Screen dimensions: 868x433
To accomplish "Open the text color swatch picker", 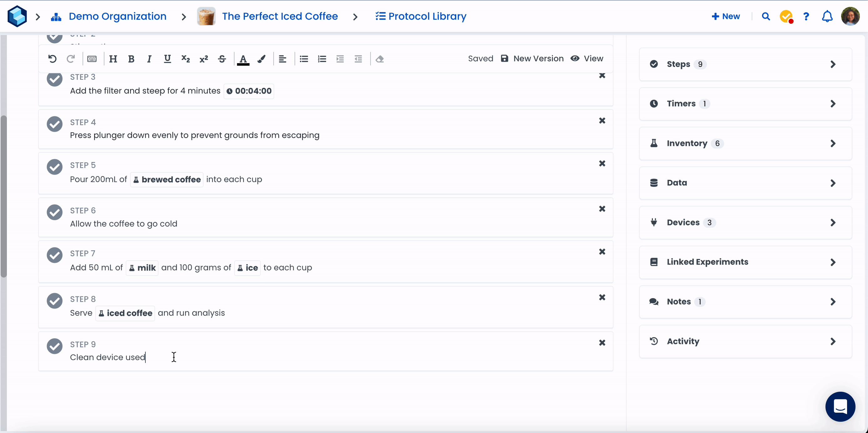I will pos(243,59).
